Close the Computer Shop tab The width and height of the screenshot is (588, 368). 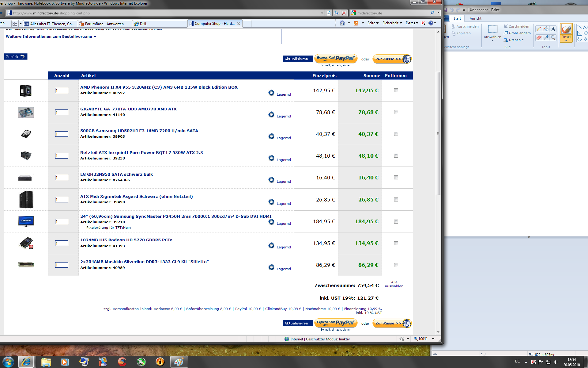(x=239, y=24)
